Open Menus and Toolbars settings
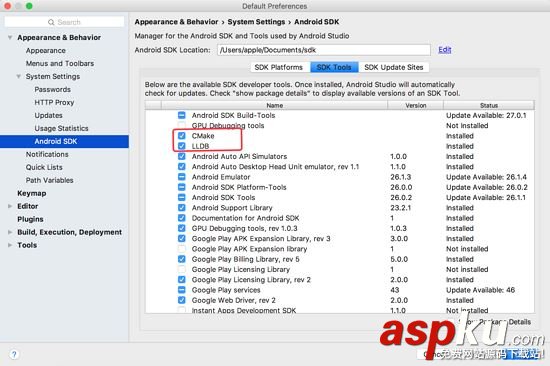The image size is (550, 366). point(60,64)
